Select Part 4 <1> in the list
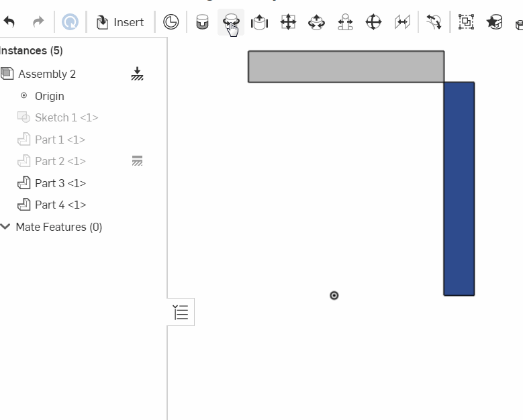The height and width of the screenshot is (420, 523). click(x=60, y=205)
